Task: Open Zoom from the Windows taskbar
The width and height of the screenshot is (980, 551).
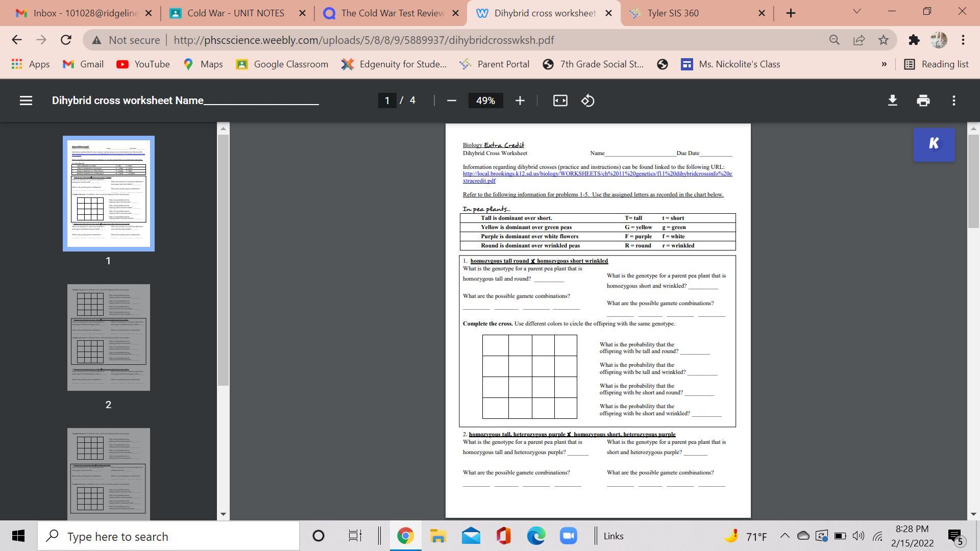Action: (568, 536)
